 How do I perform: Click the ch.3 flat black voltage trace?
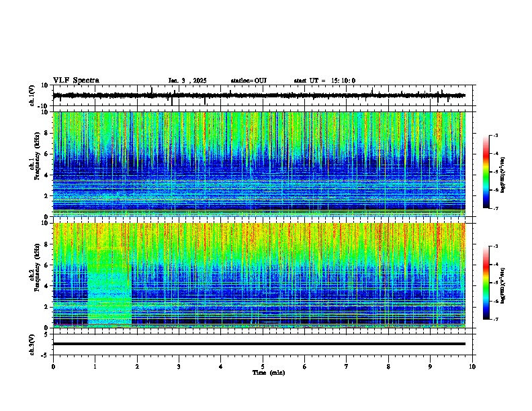[259, 344]
